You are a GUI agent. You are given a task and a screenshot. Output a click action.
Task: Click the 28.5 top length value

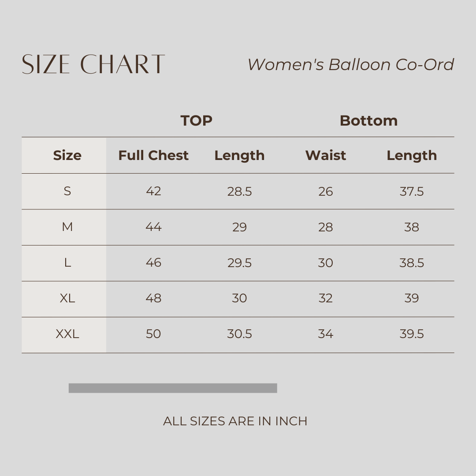click(239, 191)
